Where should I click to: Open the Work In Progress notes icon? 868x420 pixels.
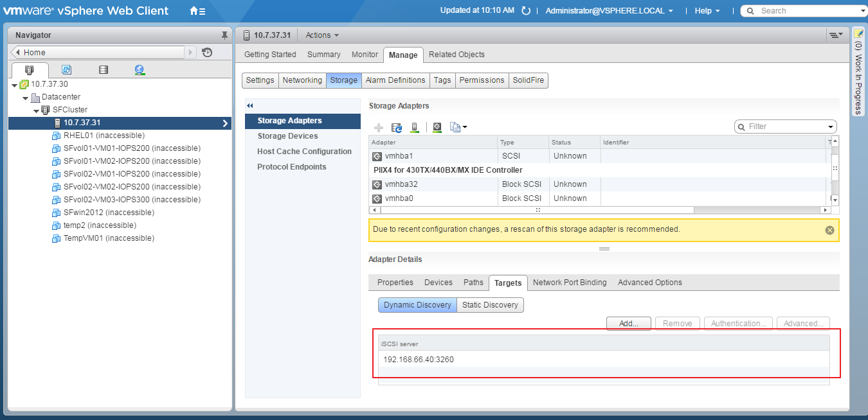(858, 33)
